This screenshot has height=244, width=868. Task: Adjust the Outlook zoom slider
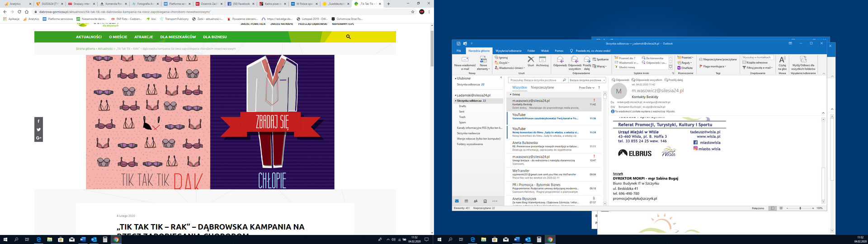point(800,208)
